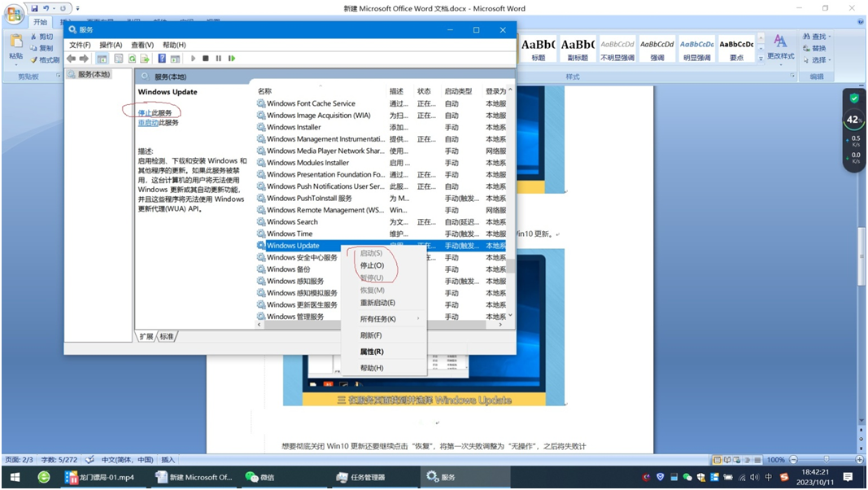This screenshot has height=490, width=868.
Task: Click the 重启动 link to restart the service
Action: point(148,123)
